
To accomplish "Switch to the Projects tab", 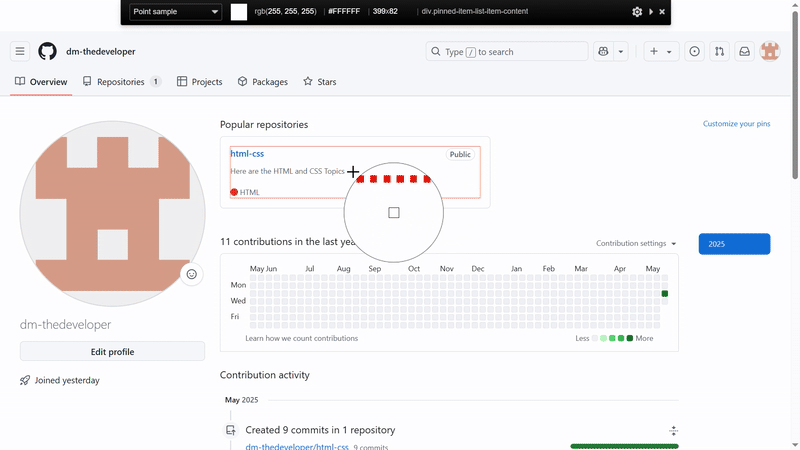I will point(199,82).
